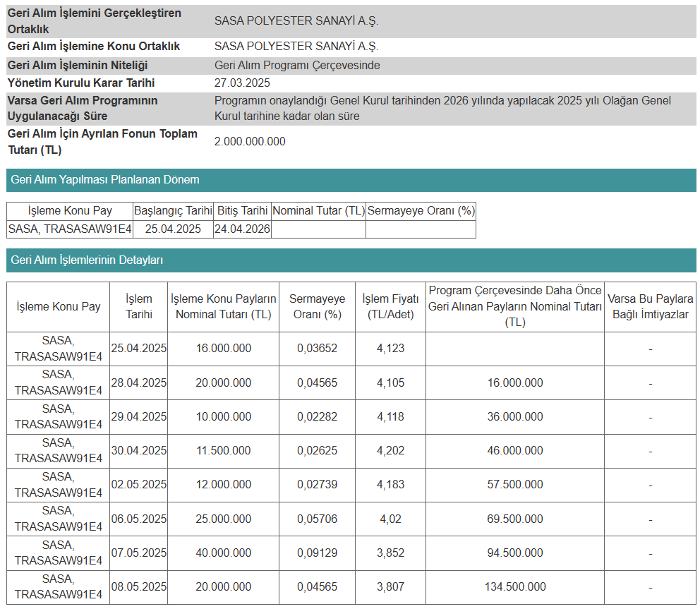
Task: Select the previously repurchased amount 57.500.000
Action: 514,485
